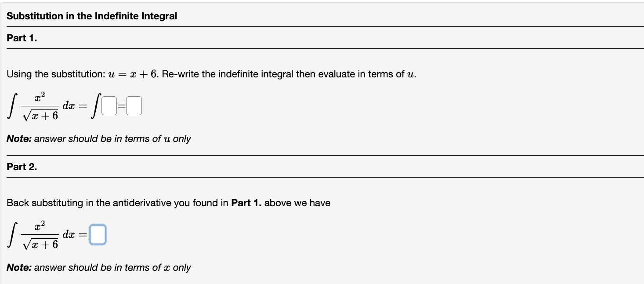Click the dx label in Part 1 integral
644x284 pixels.
click(x=68, y=106)
